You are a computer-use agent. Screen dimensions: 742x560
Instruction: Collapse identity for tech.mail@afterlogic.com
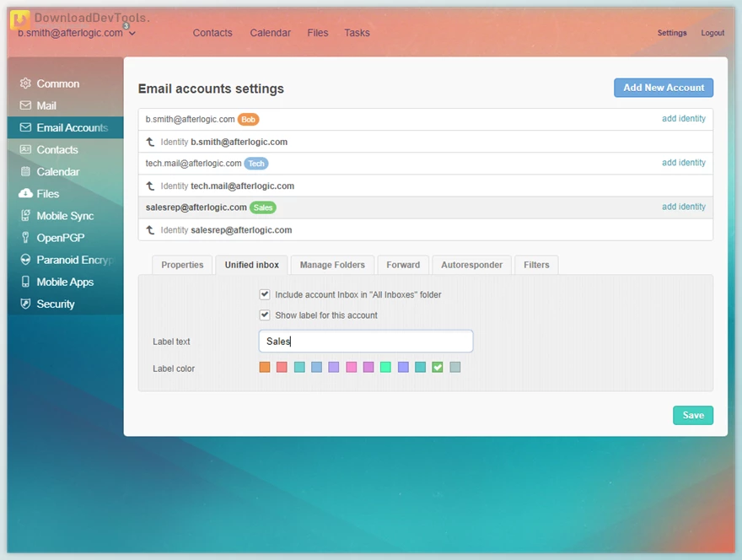pyautogui.click(x=148, y=186)
